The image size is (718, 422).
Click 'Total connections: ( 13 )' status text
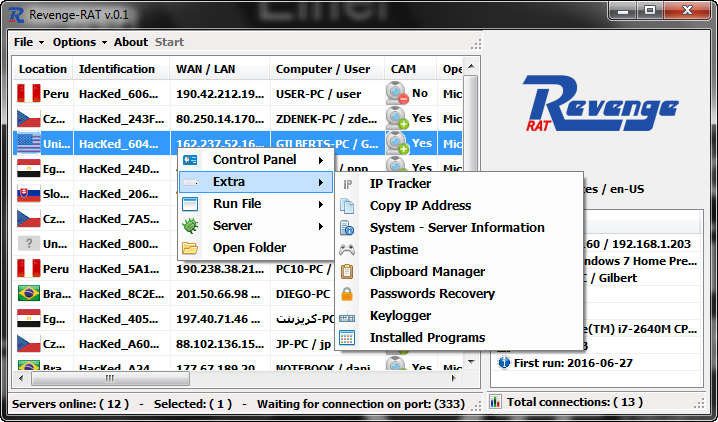(x=575, y=402)
